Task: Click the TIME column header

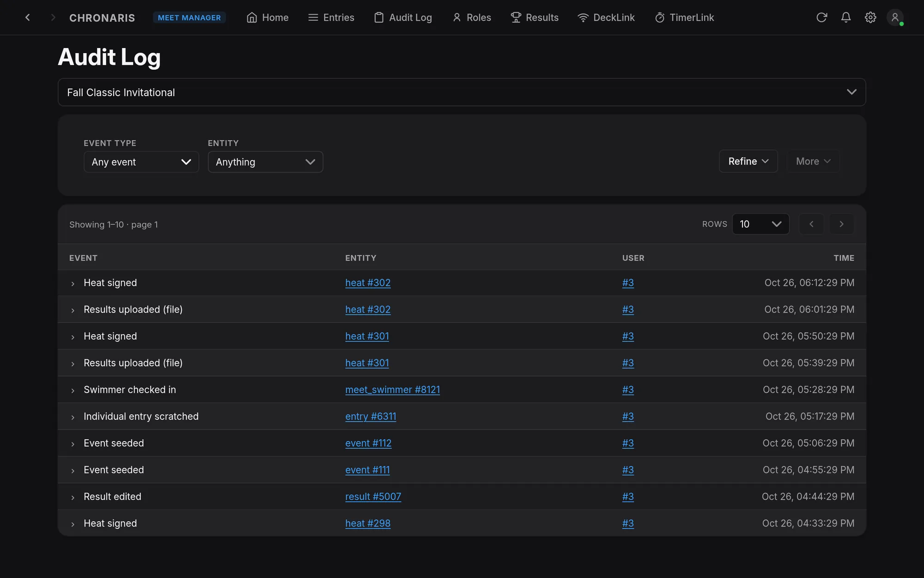Action: [844, 258]
